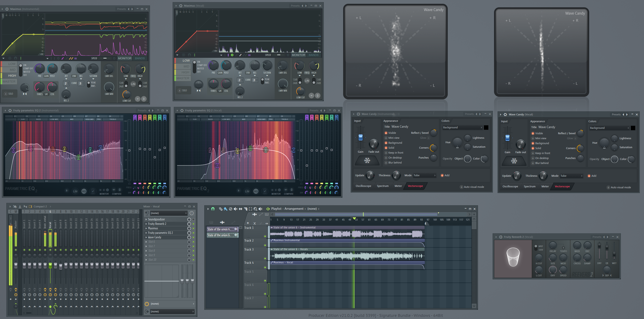Toggle On desktop in Wave Candy (Vocal)

pos(540,158)
